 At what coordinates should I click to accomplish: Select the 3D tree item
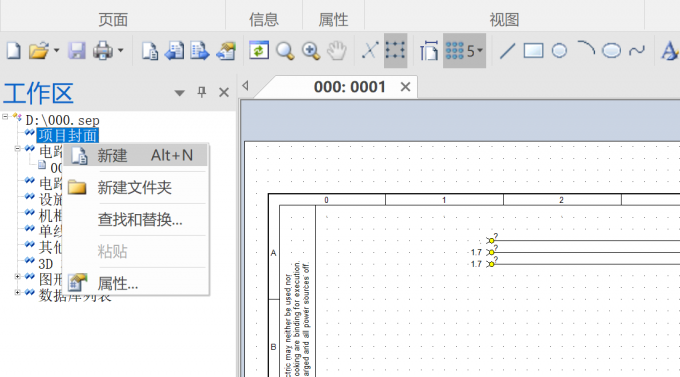[46, 264]
